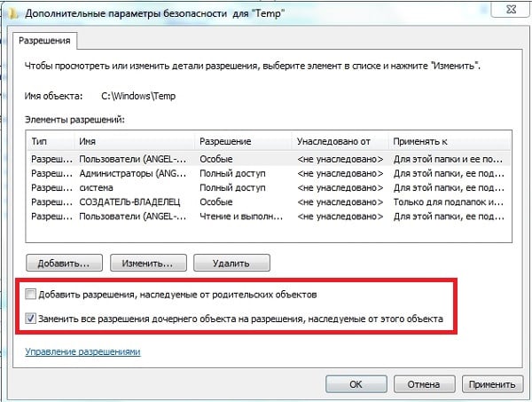Screen dimensions: 532x402
Task: Select the СОЗДАТЕЛЬ-ВЛАДЕЛЕЦ permission entry
Action: tap(269, 202)
